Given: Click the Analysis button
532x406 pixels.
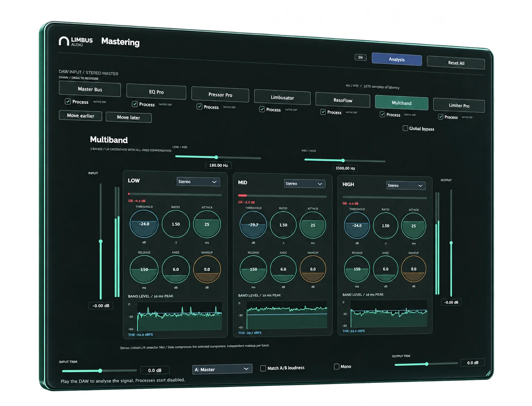Looking at the screenshot, I should point(397,59).
